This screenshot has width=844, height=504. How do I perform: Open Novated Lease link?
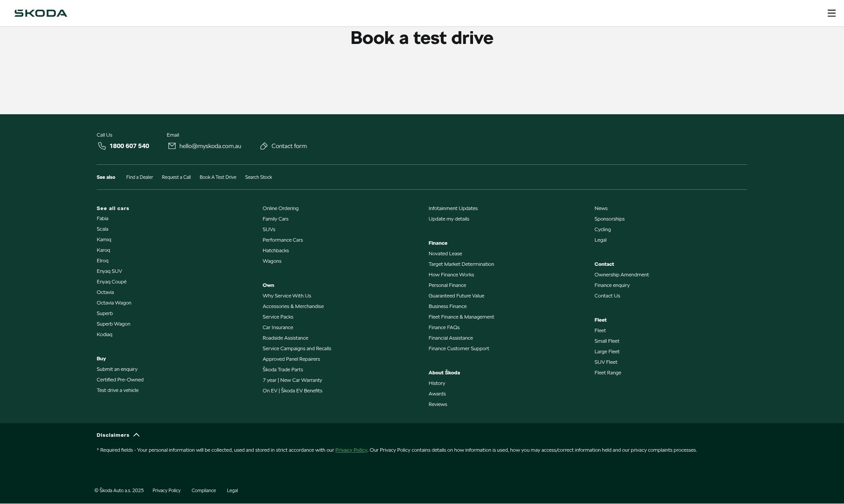coord(445,254)
